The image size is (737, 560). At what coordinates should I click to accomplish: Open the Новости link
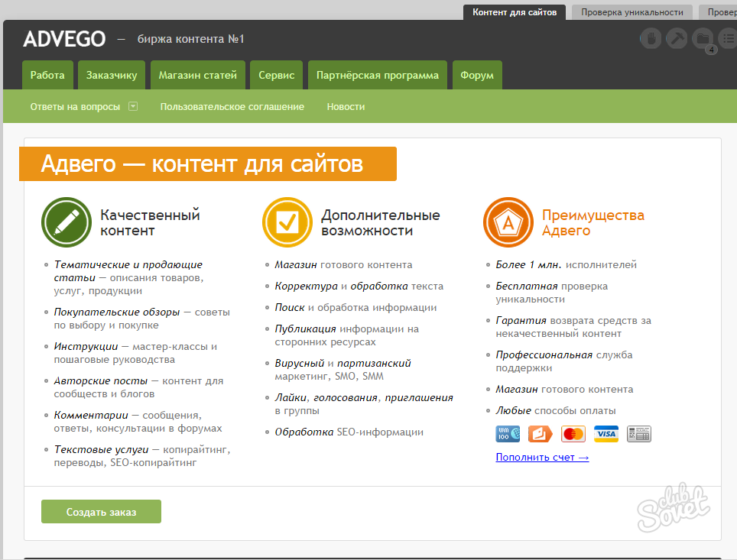(346, 107)
